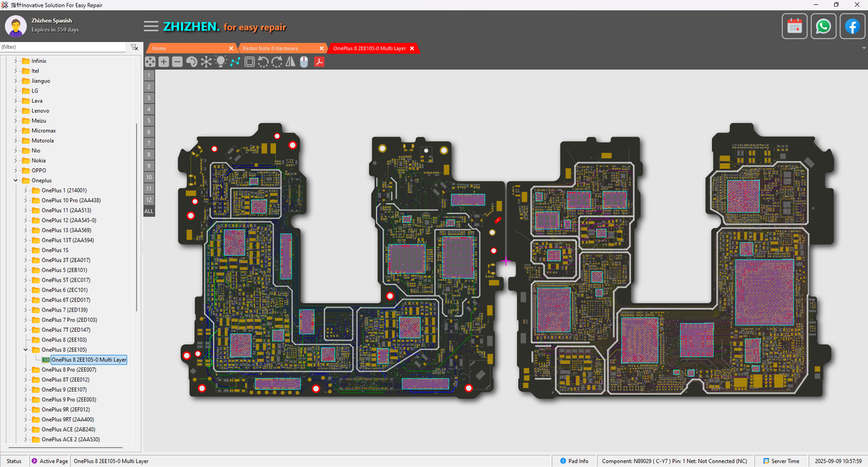Image resolution: width=868 pixels, height=467 pixels.
Task: Activate the cyan net trace line tool
Action: tap(235, 62)
